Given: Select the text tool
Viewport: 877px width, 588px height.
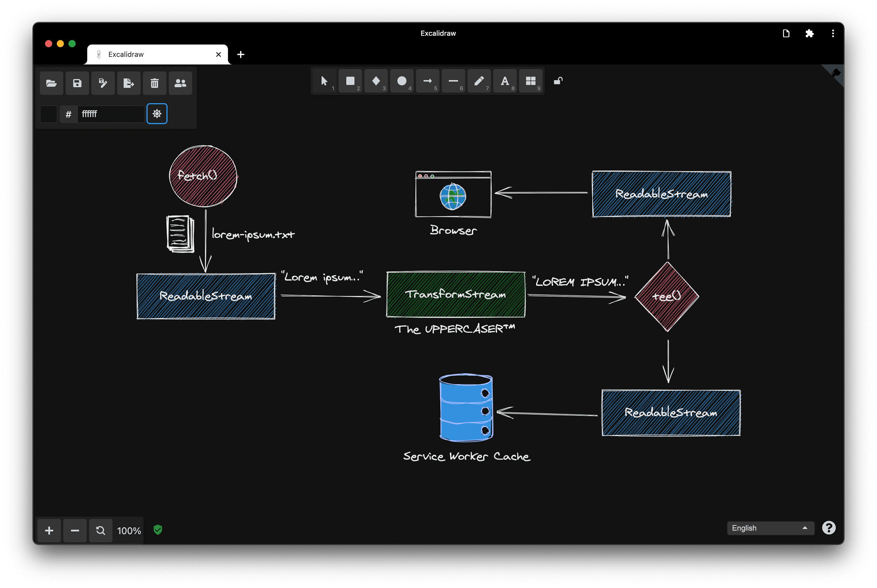Looking at the screenshot, I should tap(504, 81).
